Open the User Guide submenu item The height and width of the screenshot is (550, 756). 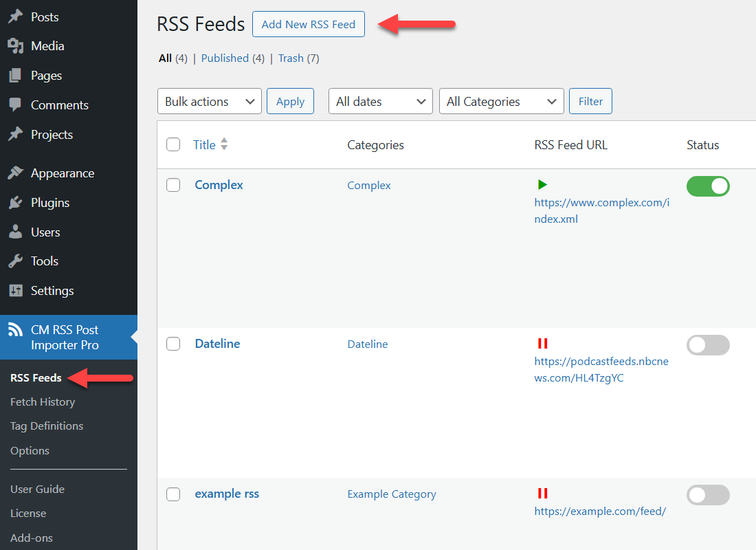point(38,489)
